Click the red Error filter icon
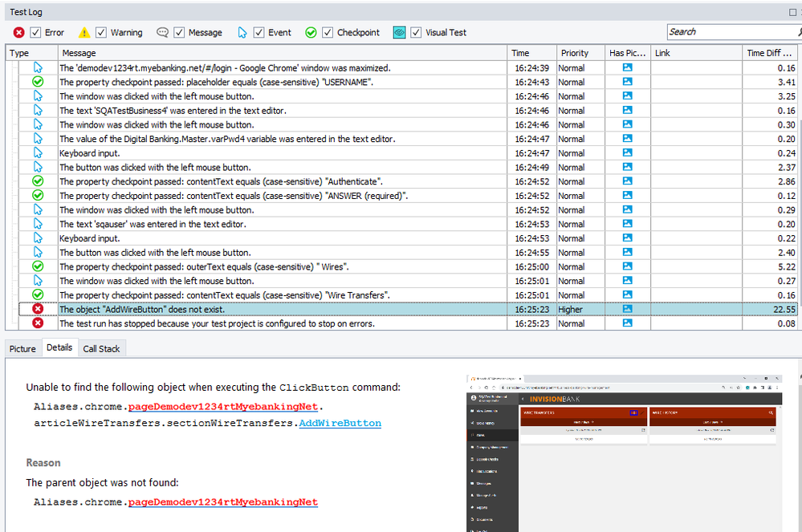The height and width of the screenshot is (532, 802). [x=19, y=33]
